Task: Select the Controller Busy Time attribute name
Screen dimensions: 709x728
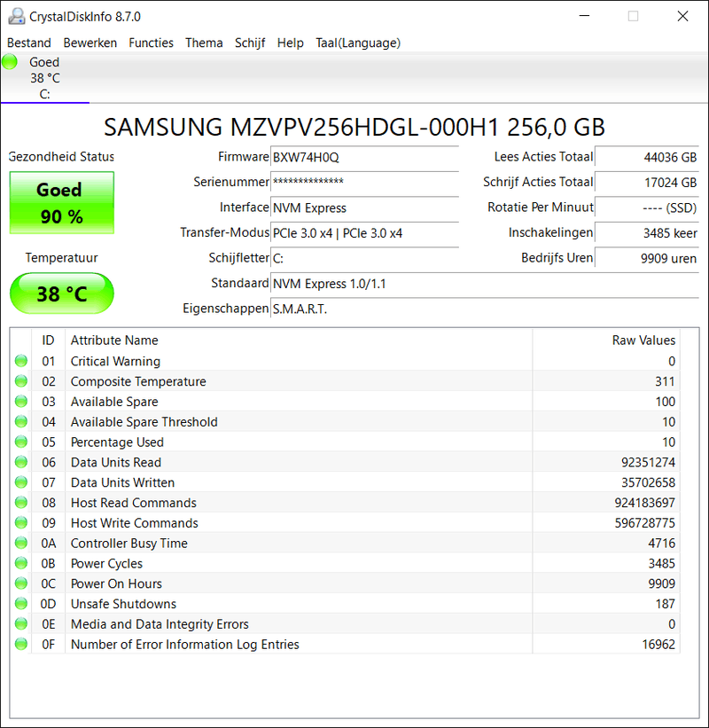Action: 129,544
